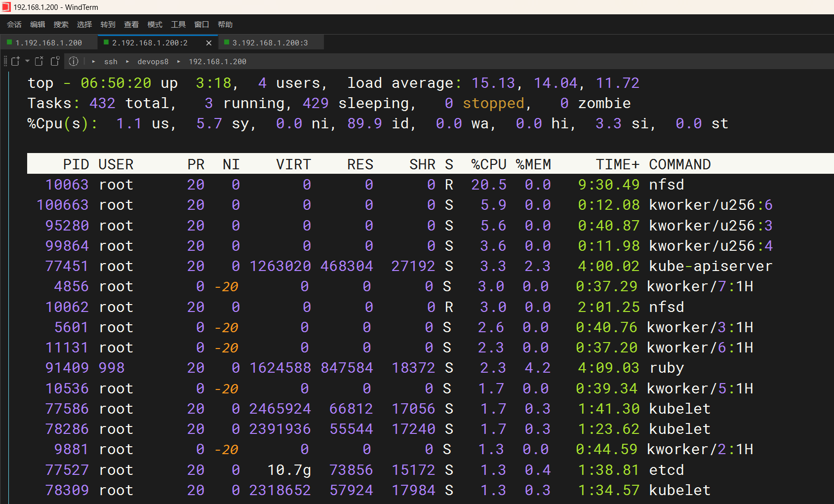This screenshot has height=504, width=834.
Task: Click PID 78309 in the kubelet row
Action: (67, 490)
